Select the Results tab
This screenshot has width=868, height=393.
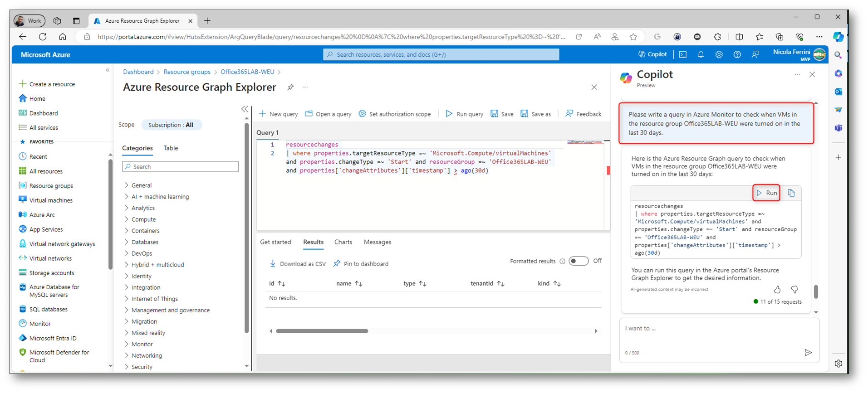pos(313,242)
